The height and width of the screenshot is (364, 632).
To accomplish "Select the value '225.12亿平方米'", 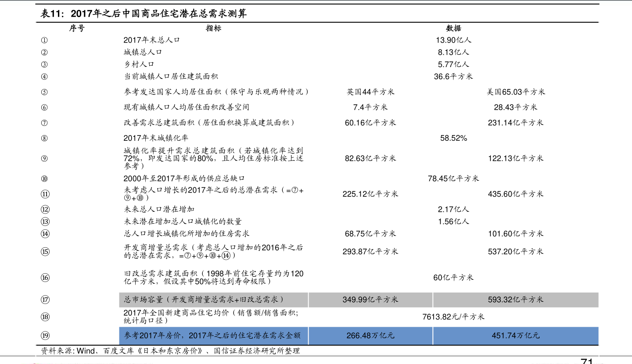I will (370, 194).
